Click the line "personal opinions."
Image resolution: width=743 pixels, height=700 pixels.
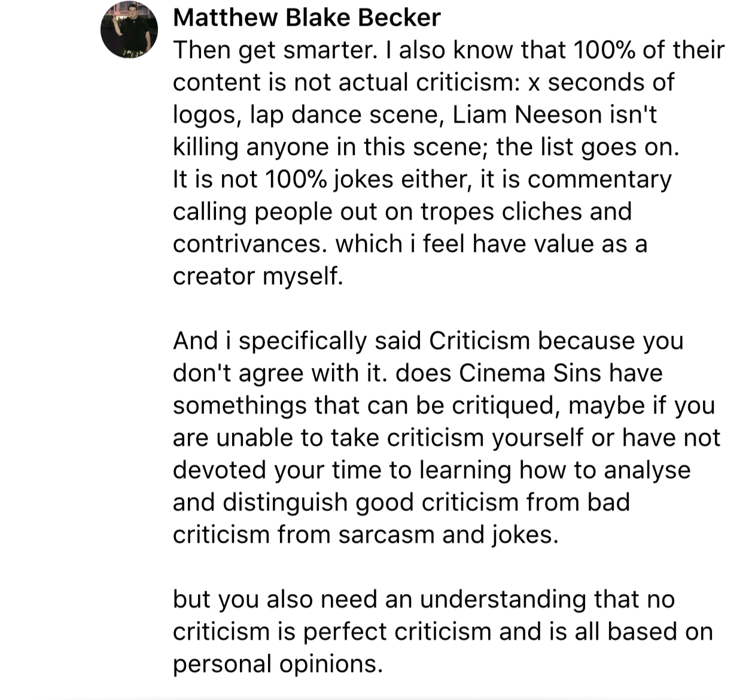tap(278, 664)
